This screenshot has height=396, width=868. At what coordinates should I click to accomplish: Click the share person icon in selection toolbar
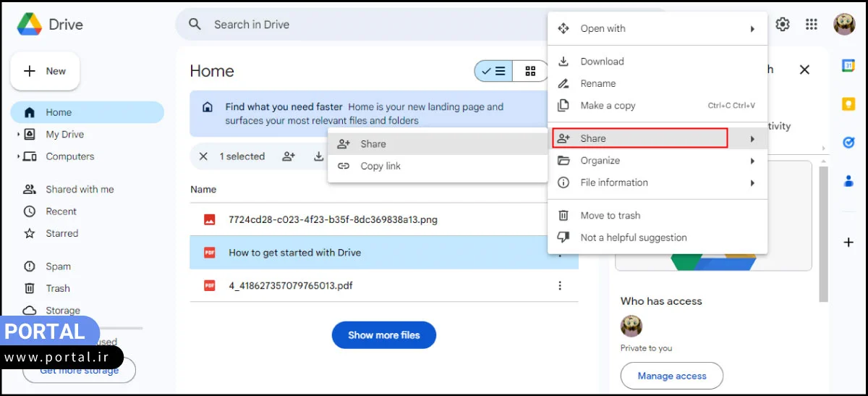point(289,156)
